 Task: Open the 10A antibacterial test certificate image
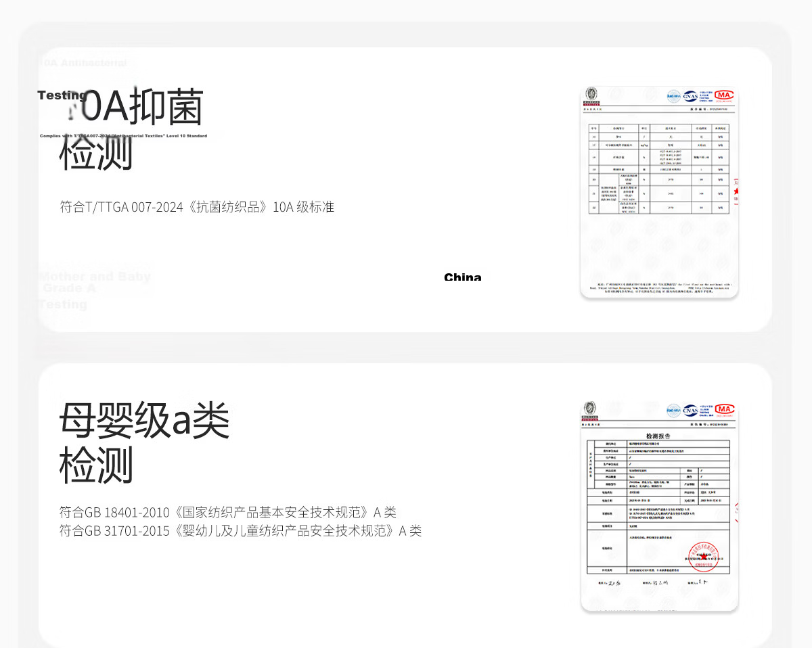tap(659, 192)
